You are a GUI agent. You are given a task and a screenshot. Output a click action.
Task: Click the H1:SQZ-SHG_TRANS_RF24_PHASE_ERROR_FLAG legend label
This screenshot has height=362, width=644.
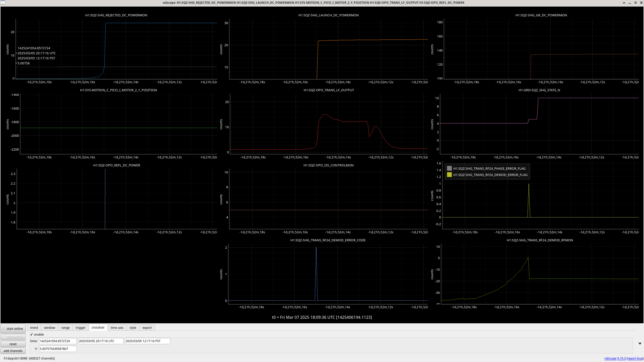[x=489, y=168]
